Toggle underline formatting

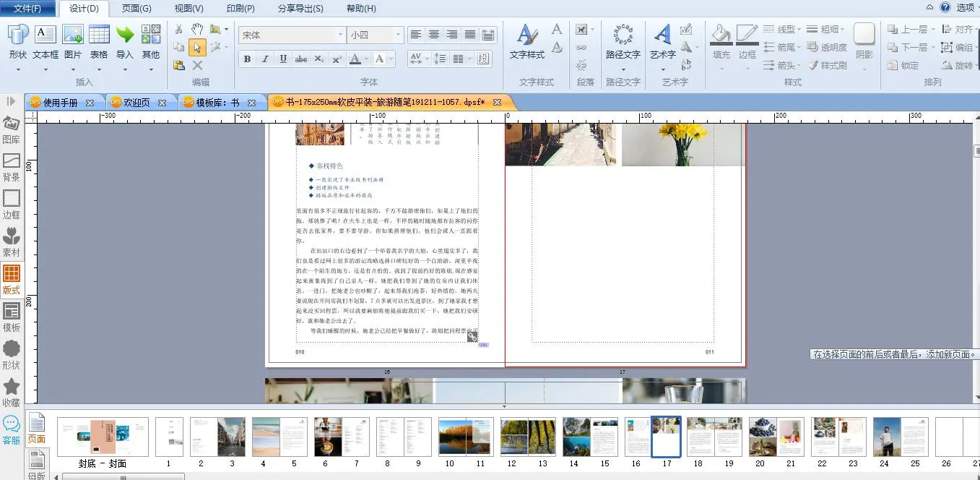(x=283, y=59)
